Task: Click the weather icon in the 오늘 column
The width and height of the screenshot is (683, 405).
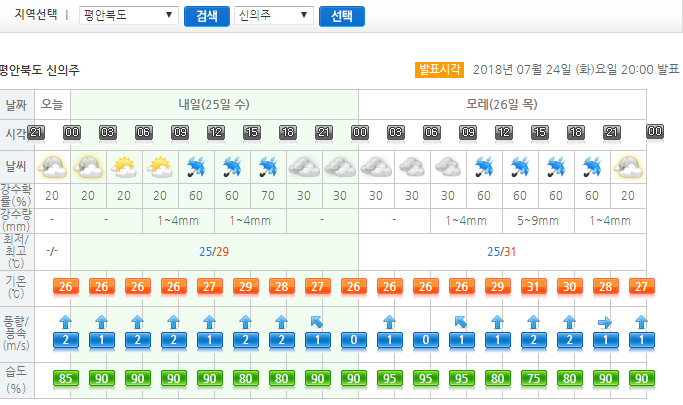Action: pyautogui.click(x=51, y=165)
